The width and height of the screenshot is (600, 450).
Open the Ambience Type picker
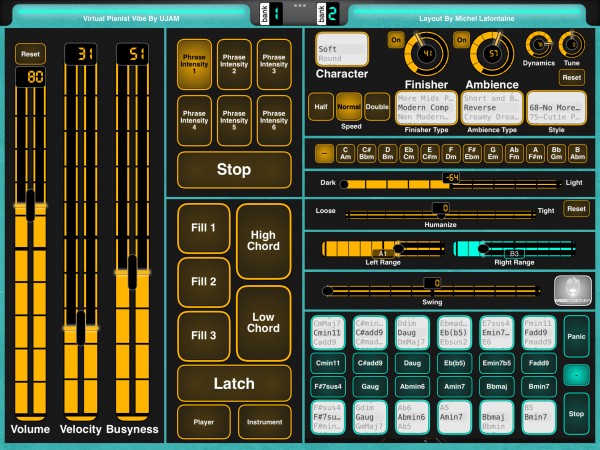492,108
